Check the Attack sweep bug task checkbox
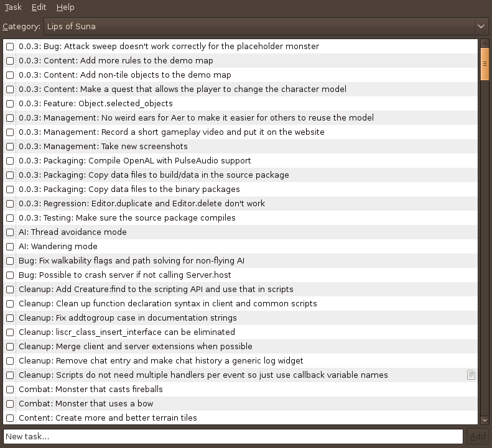Viewport: 492px width, 448px height. tap(10, 47)
